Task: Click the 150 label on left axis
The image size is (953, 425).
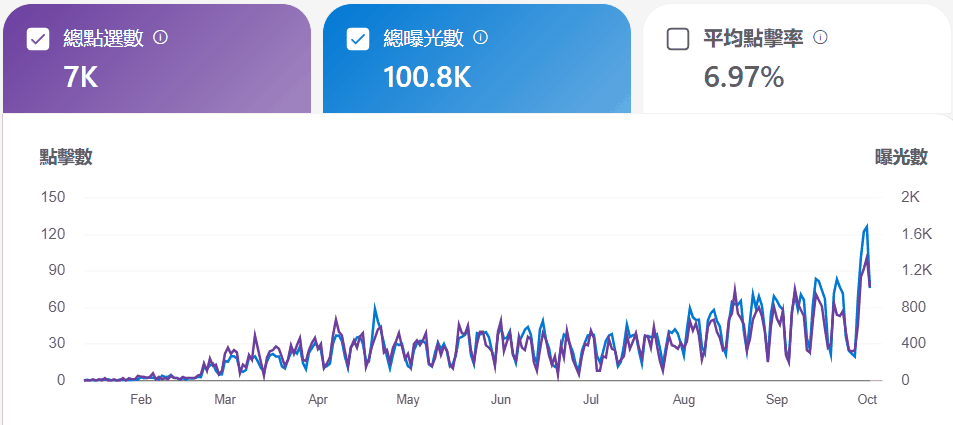Action: [53, 197]
